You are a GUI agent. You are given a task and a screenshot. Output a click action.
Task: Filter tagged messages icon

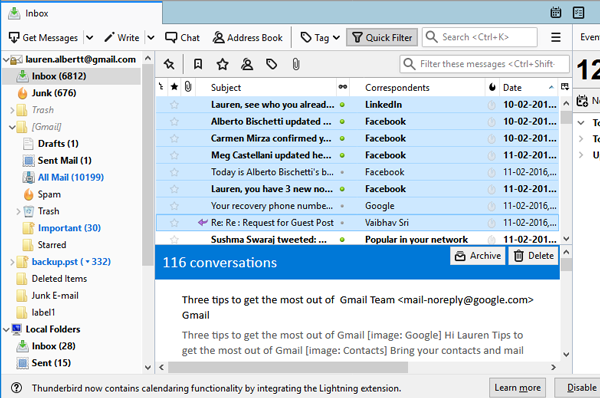click(x=271, y=64)
